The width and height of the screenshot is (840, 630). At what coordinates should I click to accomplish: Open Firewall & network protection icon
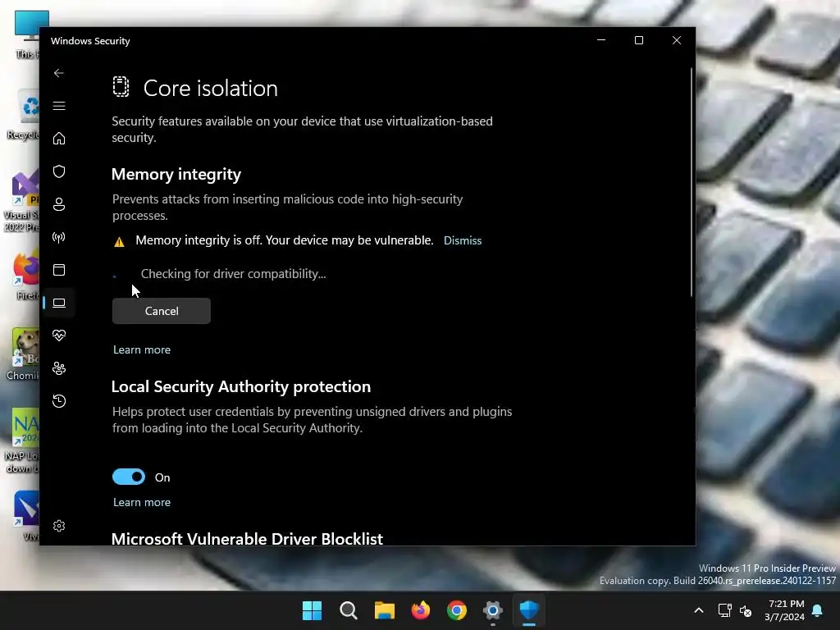[59, 237]
